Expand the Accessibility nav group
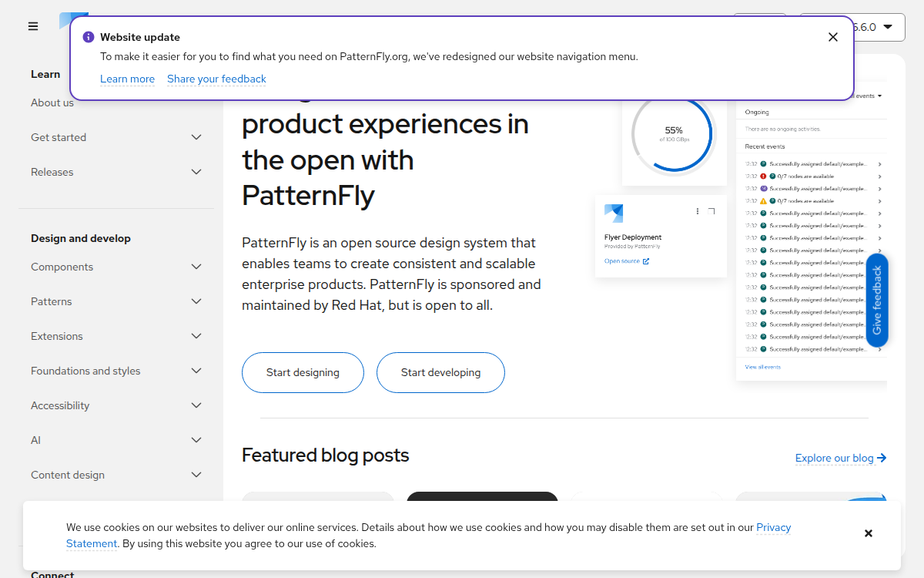924x578 pixels. tap(116, 405)
